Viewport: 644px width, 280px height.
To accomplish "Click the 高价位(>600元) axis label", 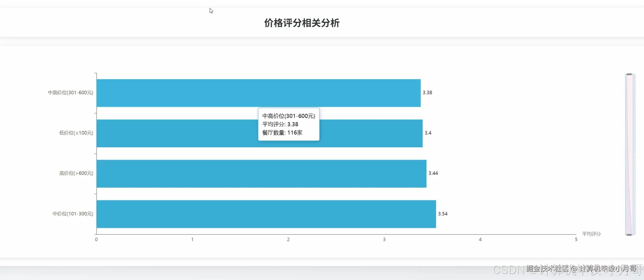I will (x=76, y=173).
